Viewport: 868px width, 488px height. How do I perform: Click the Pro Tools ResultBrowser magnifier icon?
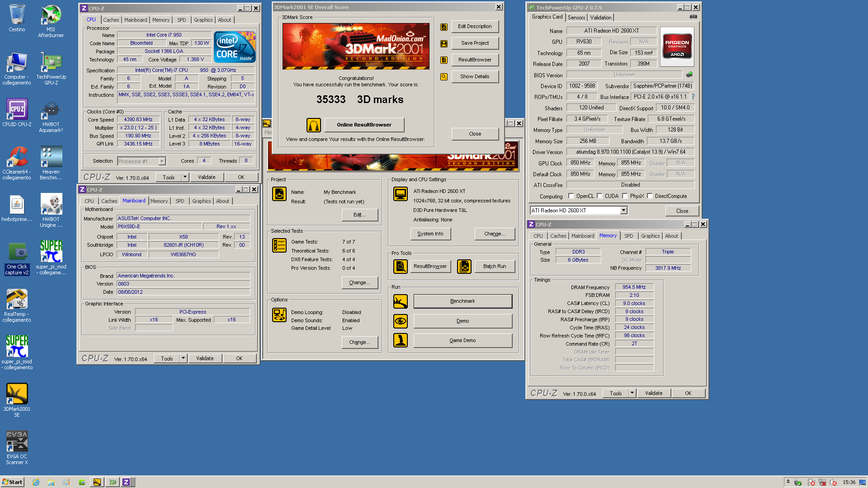[x=401, y=267]
